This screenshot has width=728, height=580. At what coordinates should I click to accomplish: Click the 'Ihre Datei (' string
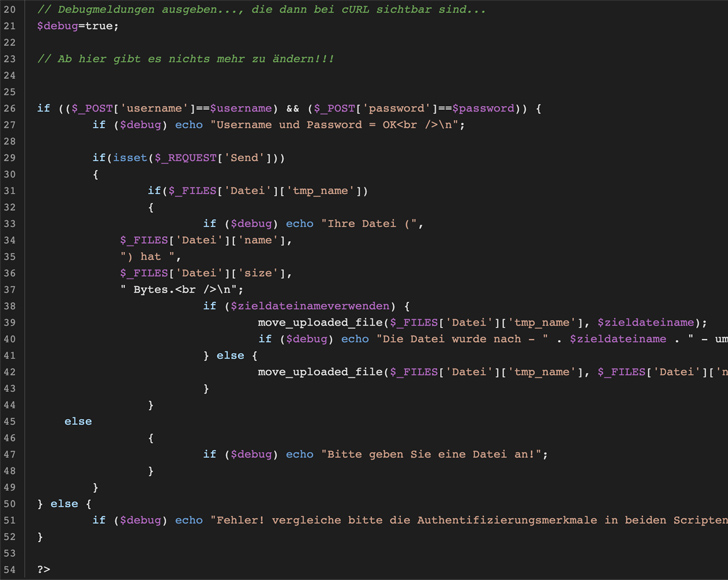coord(372,224)
